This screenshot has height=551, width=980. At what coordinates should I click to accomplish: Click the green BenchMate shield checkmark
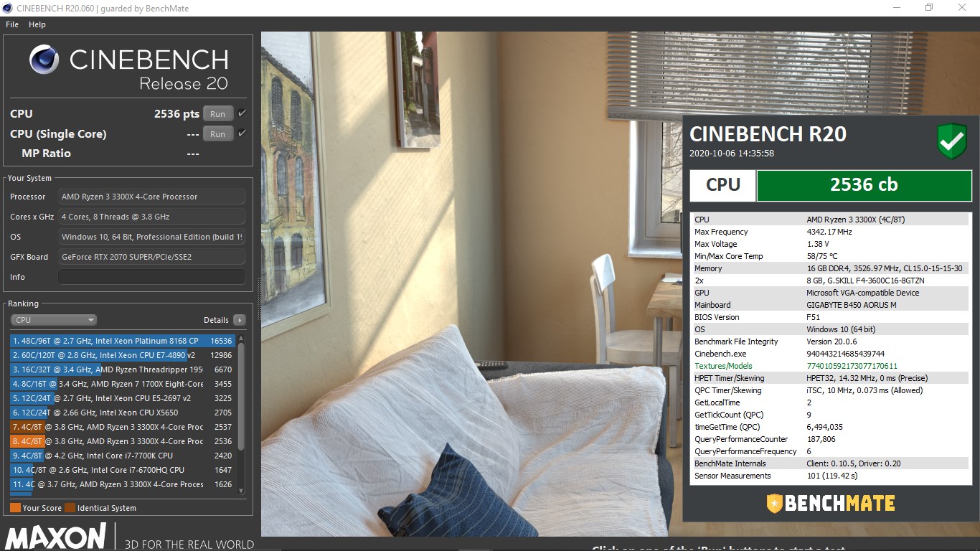tap(951, 141)
